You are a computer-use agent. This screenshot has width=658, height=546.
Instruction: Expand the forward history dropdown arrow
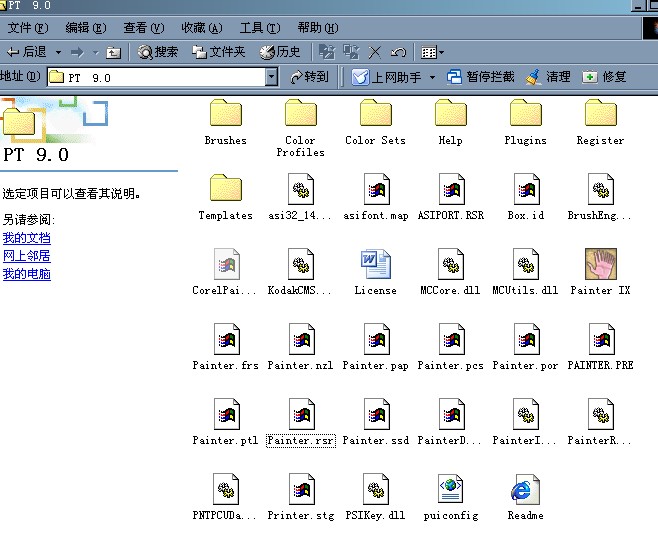pyautogui.click(x=96, y=52)
